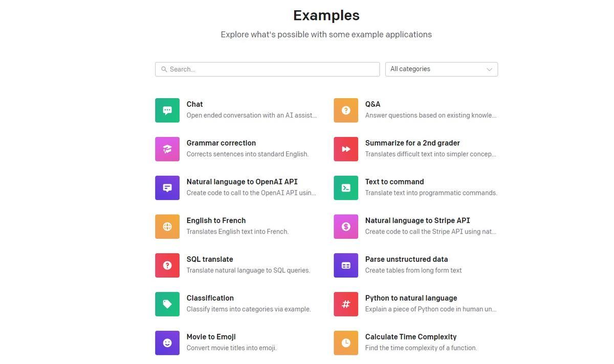The width and height of the screenshot is (614, 364).
Task: Open the English to French globe icon
Action: (x=167, y=227)
